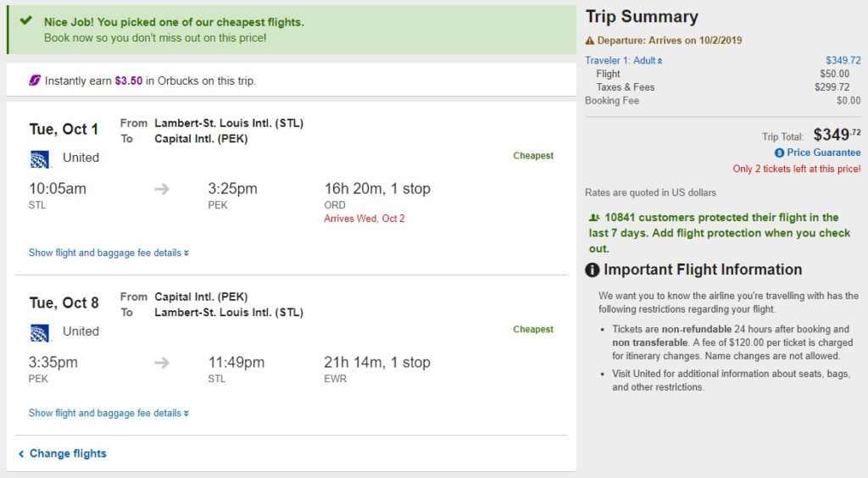This screenshot has height=478, width=868.
Task: Click the United logo on the Oct 1 flight
Action: tap(40, 158)
